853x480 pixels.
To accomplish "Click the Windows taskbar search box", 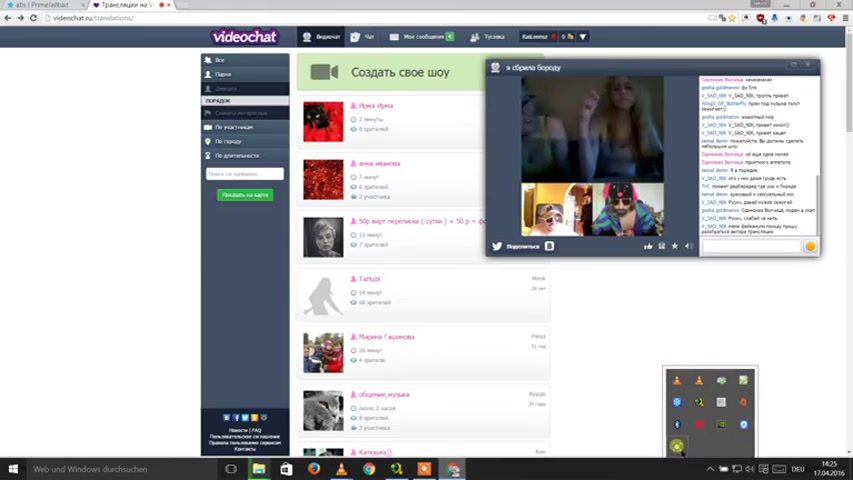I will (x=122, y=469).
